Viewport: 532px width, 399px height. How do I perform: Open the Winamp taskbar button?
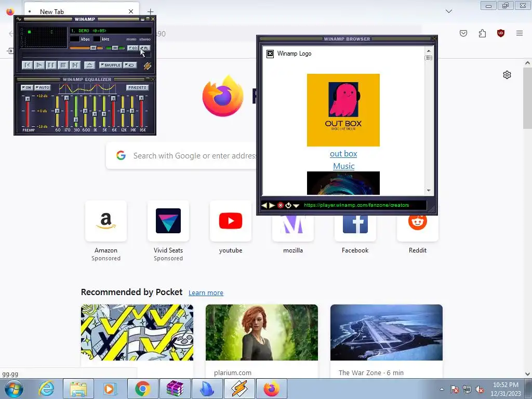pos(240,389)
